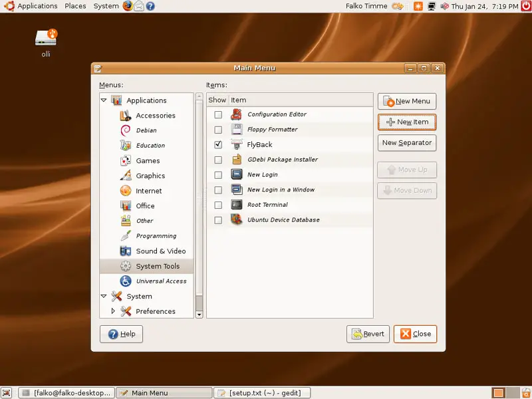Viewport: 532px width, 399px height.
Task: Click the orange update notifier icon
Action: [418, 6]
